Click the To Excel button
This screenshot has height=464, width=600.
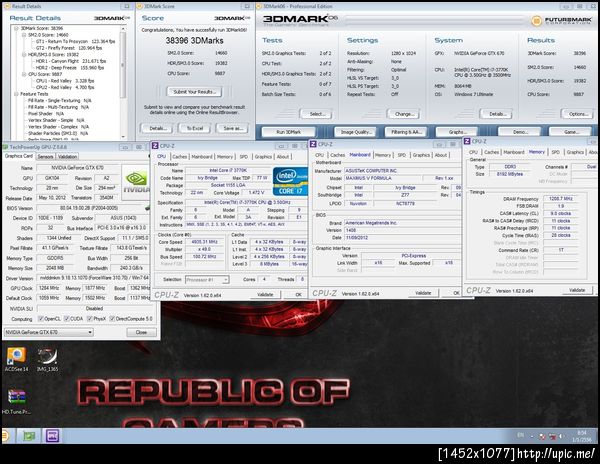pos(194,128)
